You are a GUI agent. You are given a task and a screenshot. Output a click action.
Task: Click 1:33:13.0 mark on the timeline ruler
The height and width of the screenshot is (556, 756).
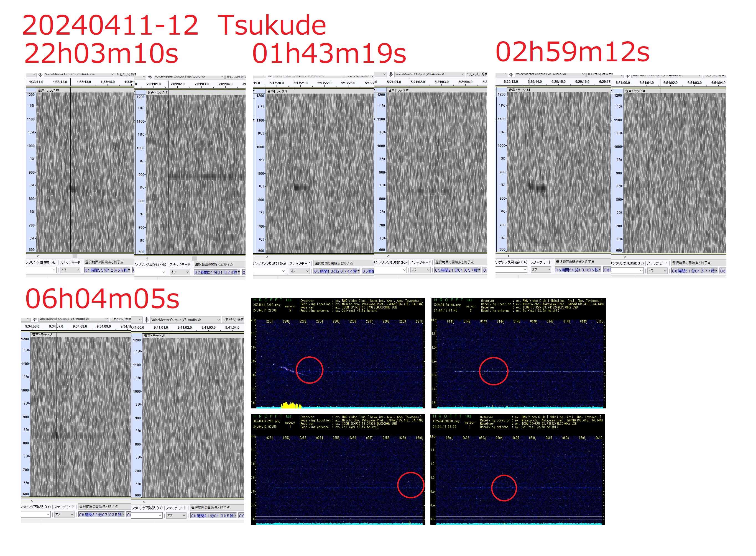[x=83, y=82]
